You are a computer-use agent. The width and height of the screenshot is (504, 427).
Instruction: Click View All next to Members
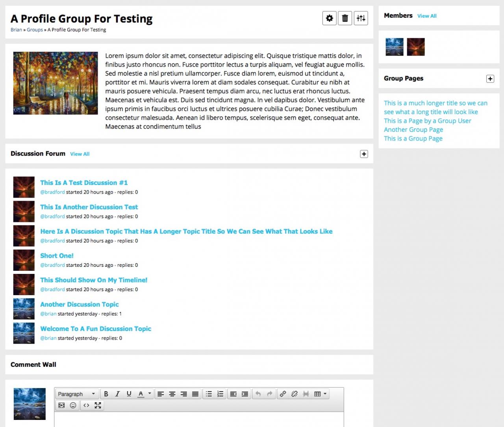tap(427, 16)
